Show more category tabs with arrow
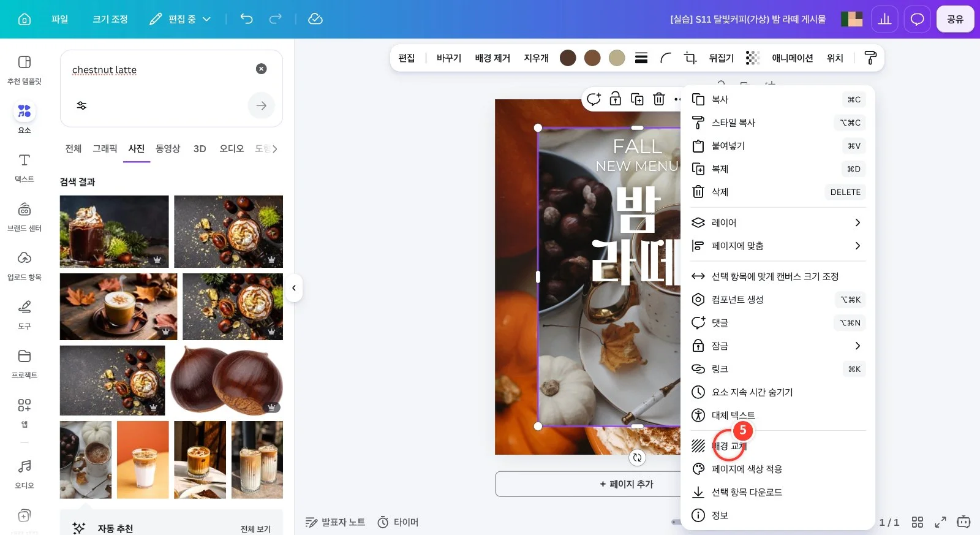 pos(274,148)
